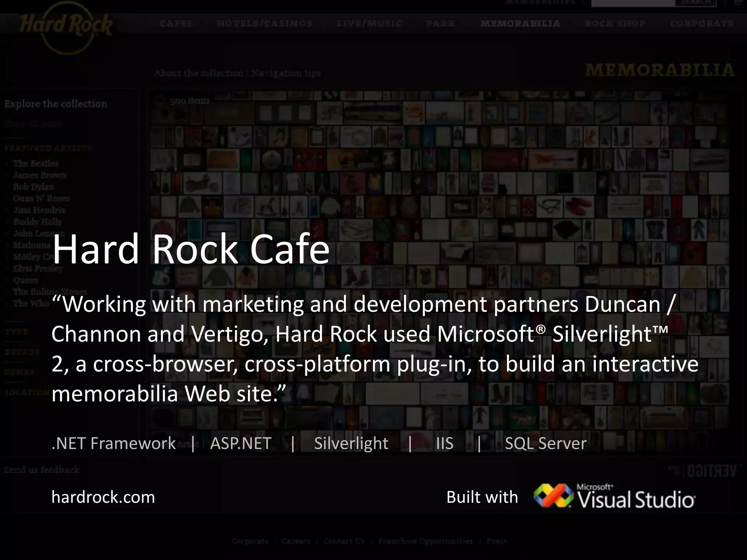Open the Navigation tips link
The width and height of the screenshot is (747, 560).
pyautogui.click(x=286, y=73)
